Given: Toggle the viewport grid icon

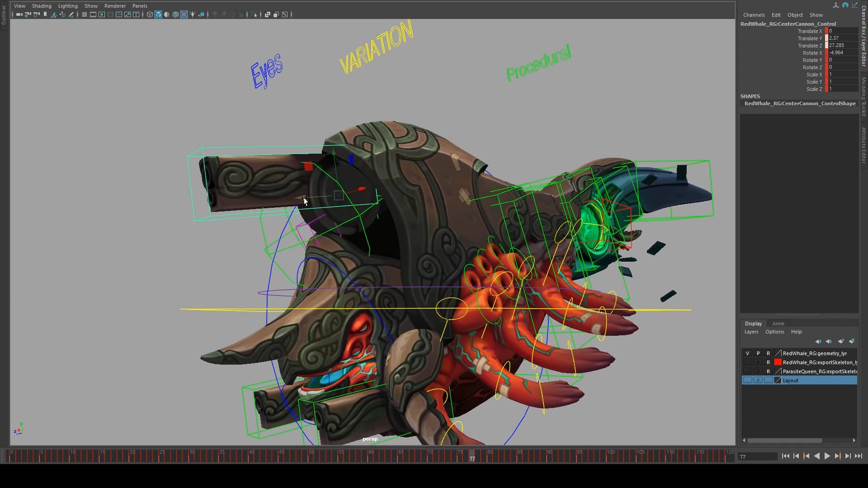Looking at the screenshot, I should tap(84, 14).
